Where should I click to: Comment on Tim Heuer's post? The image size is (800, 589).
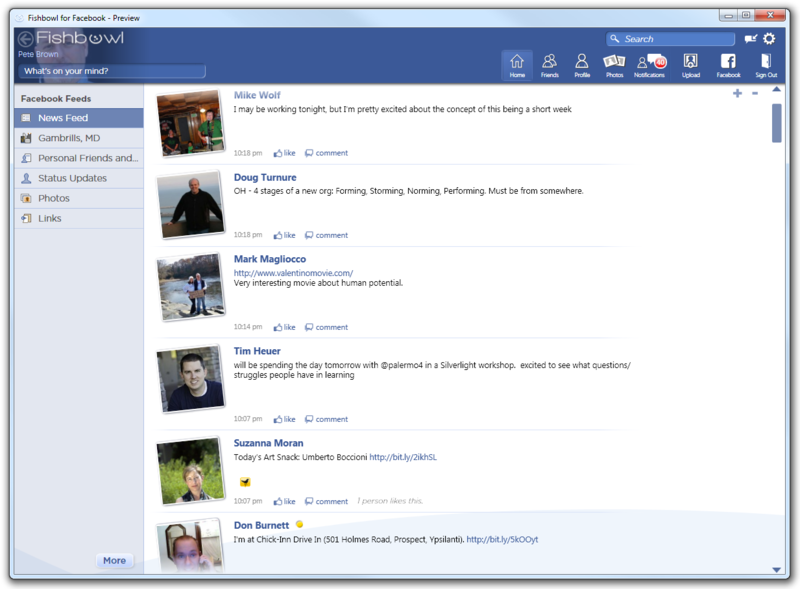click(326, 419)
